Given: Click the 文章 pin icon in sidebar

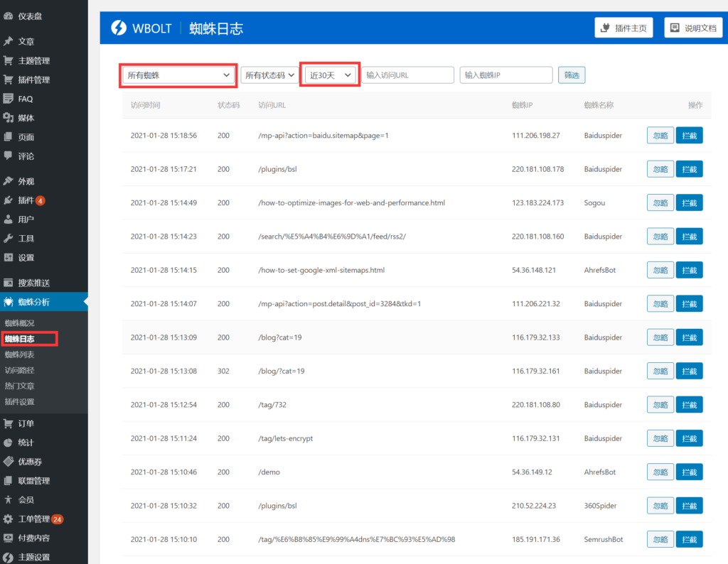Looking at the screenshot, I should point(8,41).
